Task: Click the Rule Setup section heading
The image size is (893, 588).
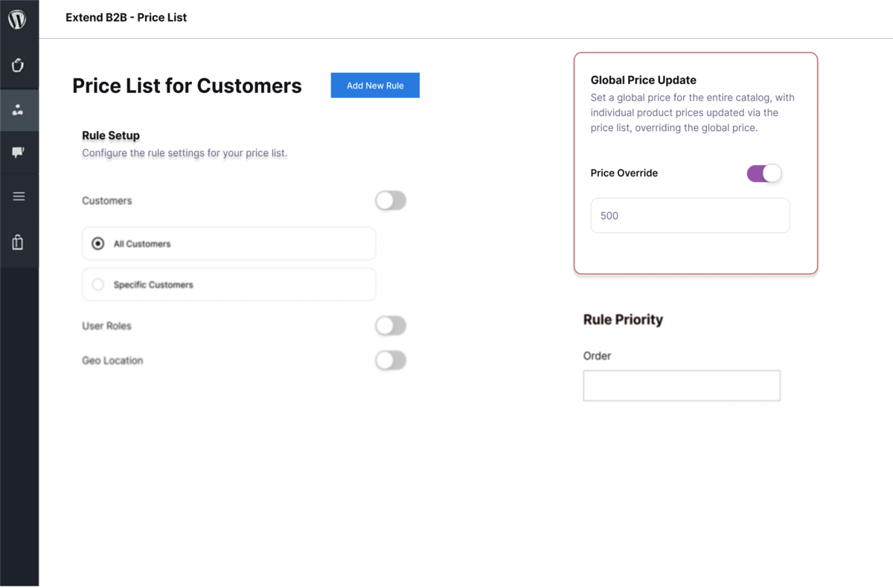Action: [110, 135]
